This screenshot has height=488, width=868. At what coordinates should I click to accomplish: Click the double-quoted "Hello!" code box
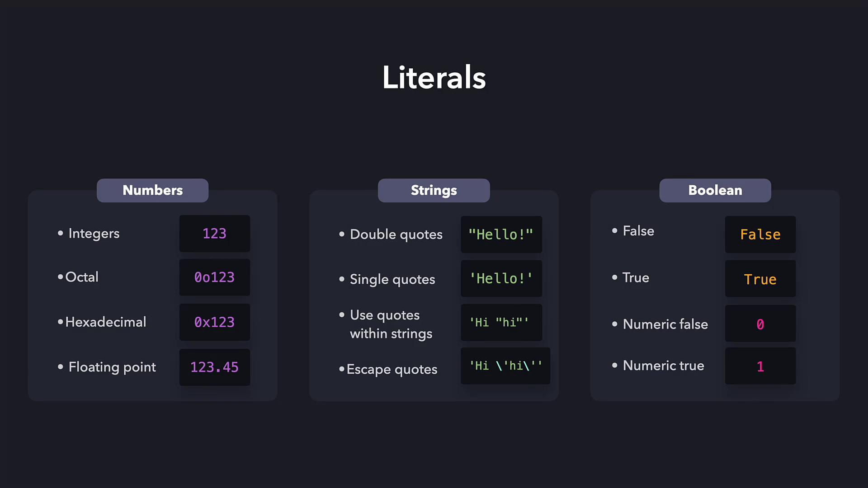coord(501,235)
